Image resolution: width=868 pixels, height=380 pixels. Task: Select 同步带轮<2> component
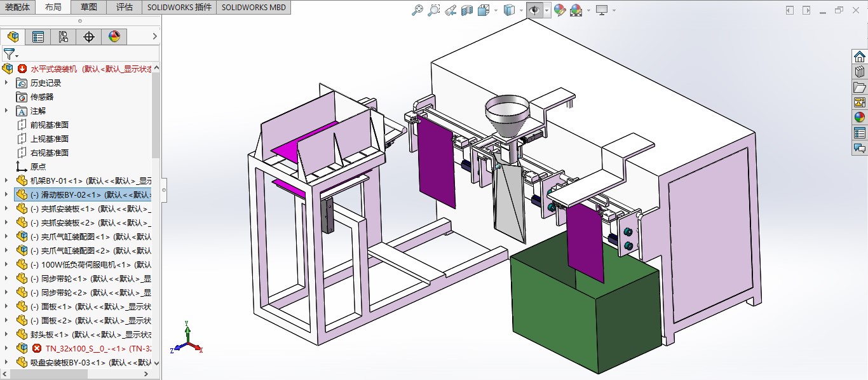pyautogui.click(x=83, y=292)
